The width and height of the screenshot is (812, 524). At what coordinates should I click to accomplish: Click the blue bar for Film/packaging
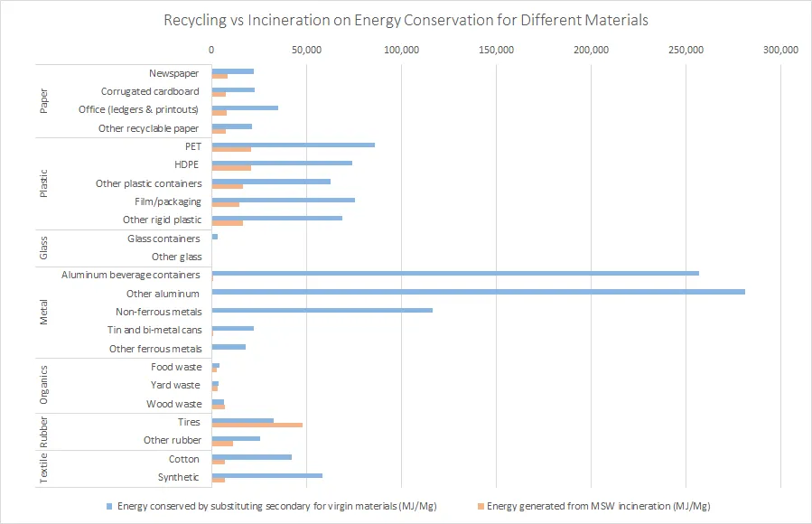(x=284, y=200)
